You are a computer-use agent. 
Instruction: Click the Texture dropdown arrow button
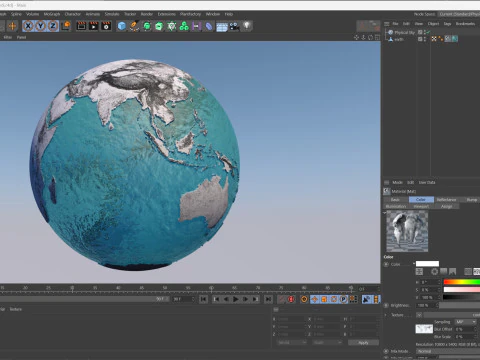(419, 315)
